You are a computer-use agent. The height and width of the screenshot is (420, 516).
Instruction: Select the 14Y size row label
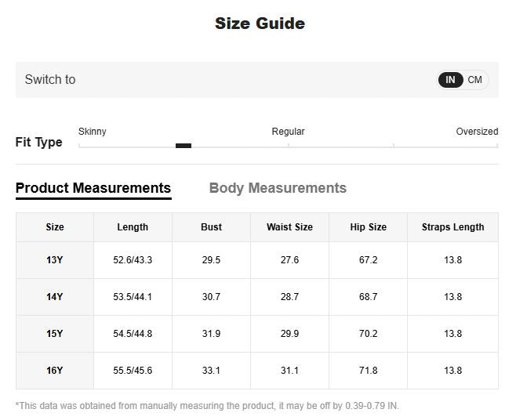(54, 297)
